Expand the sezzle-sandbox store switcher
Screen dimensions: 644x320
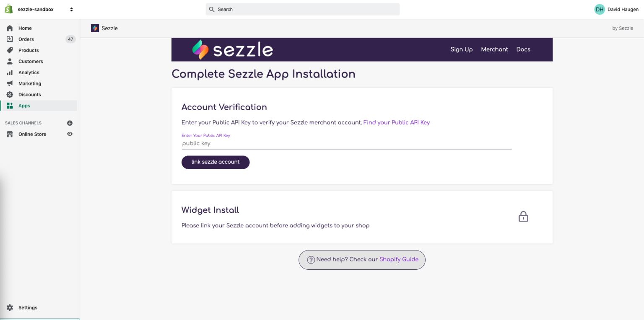point(71,9)
